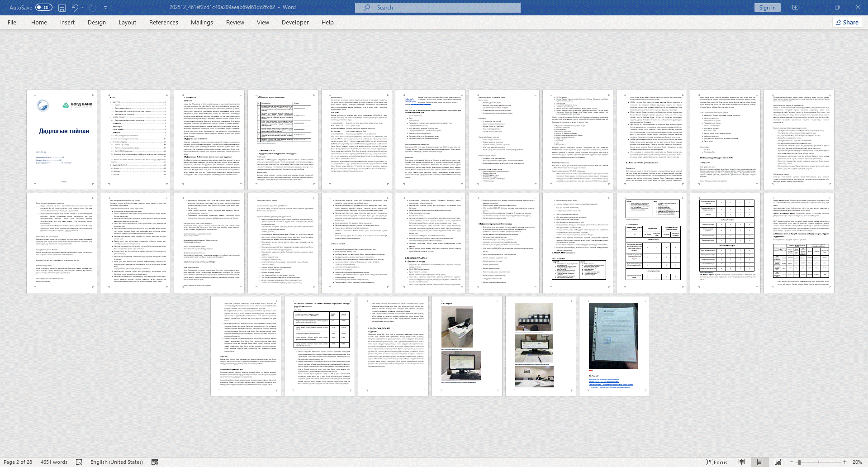Open Customize Quick Access Toolbar dropdown

pos(106,8)
